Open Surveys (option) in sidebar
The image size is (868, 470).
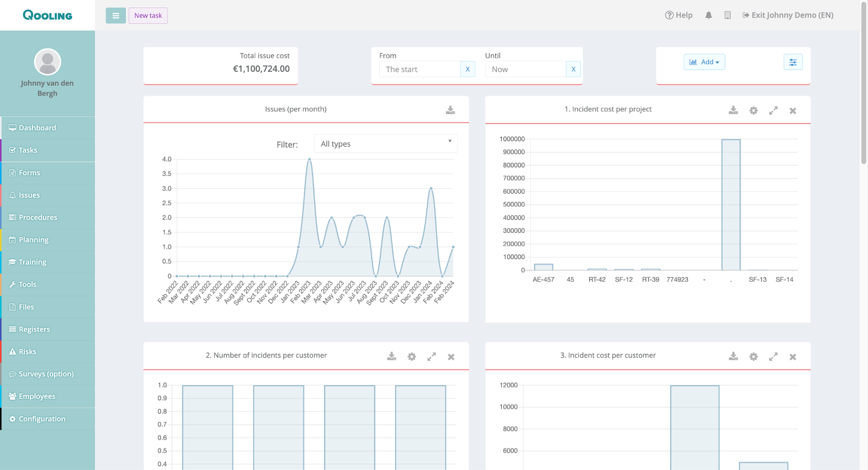[48, 374]
